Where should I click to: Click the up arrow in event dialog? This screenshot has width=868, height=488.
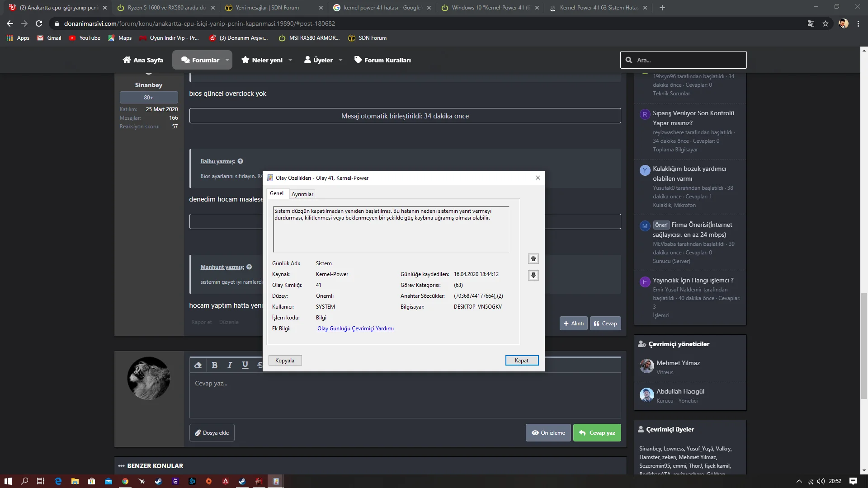(x=533, y=258)
